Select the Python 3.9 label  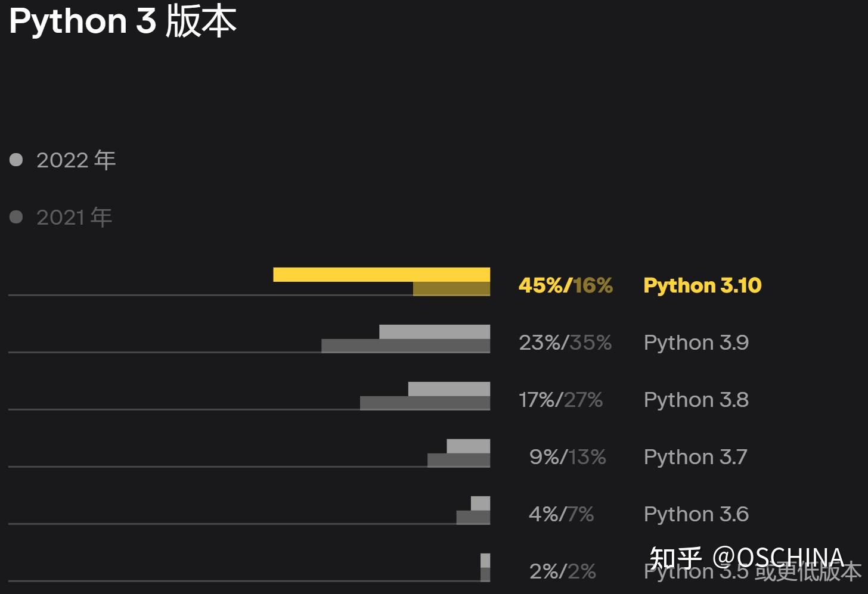696,343
